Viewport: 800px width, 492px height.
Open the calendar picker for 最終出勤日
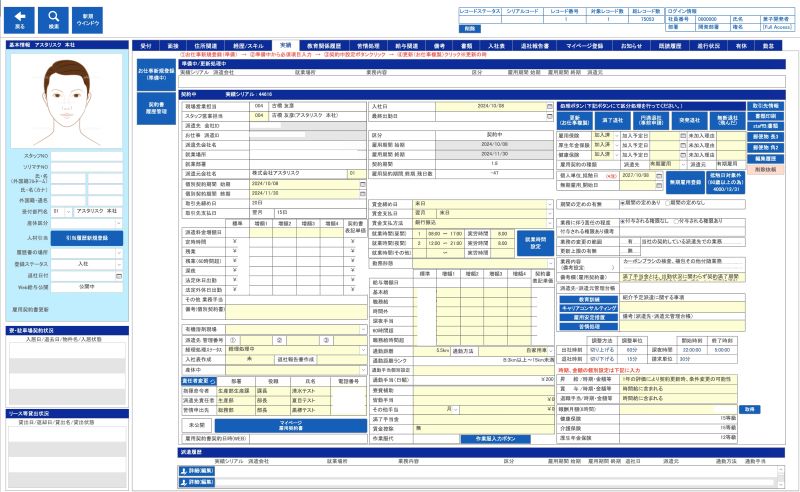click(549, 116)
